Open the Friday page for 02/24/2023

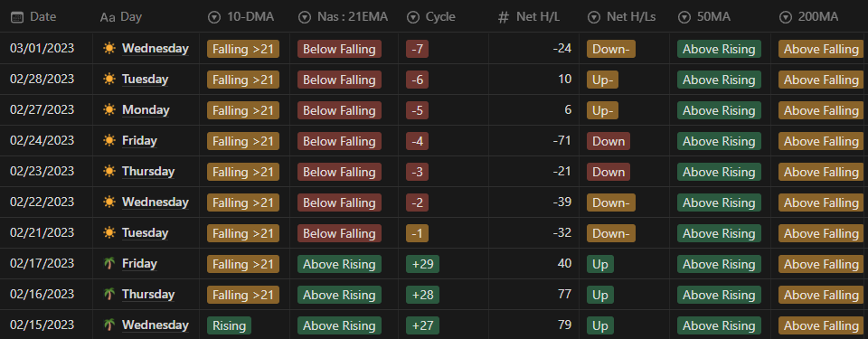pyautogui.click(x=139, y=141)
